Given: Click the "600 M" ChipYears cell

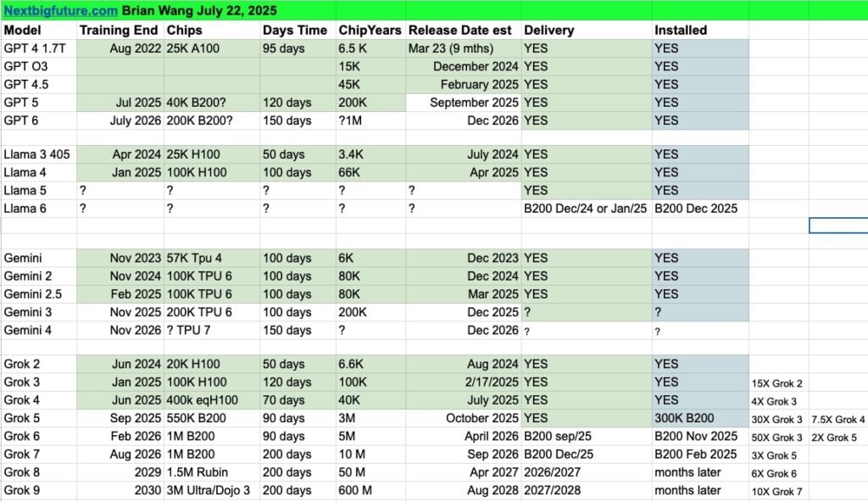Looking at the screenshot, I should [371, 490].
